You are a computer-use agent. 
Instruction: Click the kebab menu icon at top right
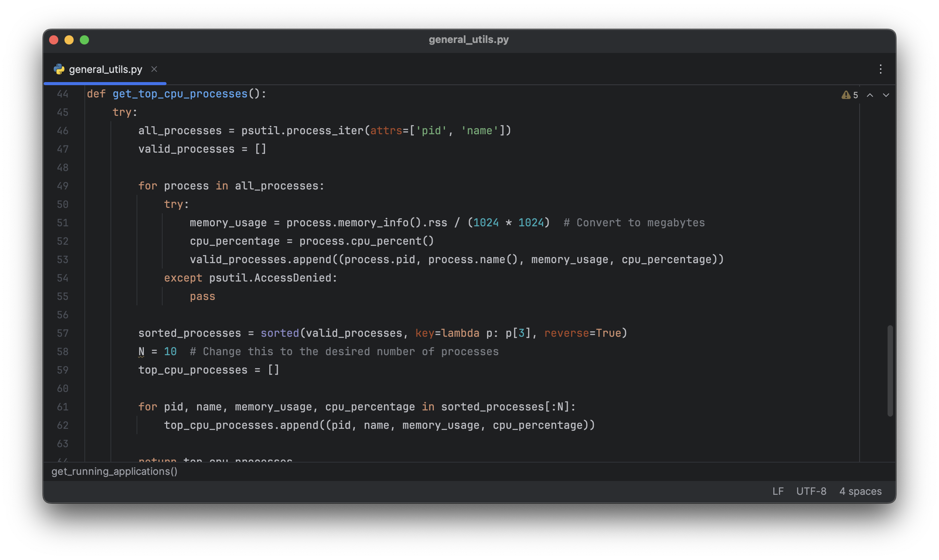point(880,69)
